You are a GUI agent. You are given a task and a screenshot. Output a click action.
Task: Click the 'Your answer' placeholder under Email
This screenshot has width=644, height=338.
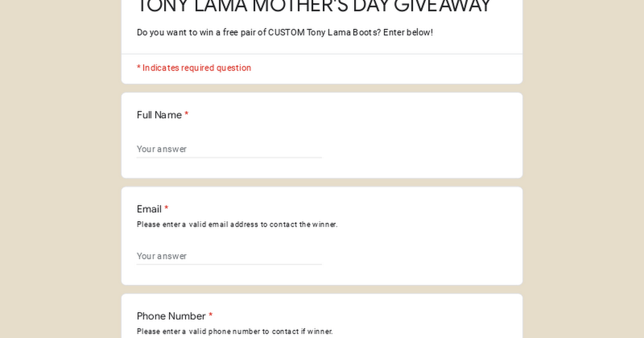coord(162,256)
